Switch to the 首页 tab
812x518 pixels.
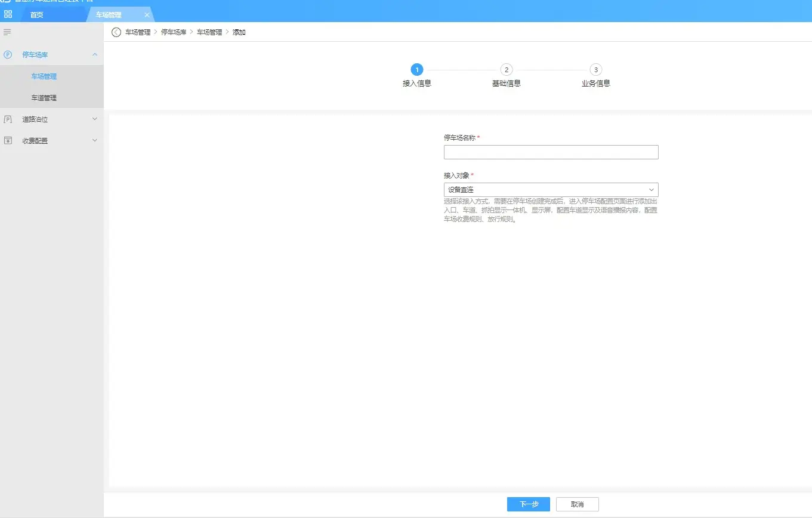(x=37, y=15)
